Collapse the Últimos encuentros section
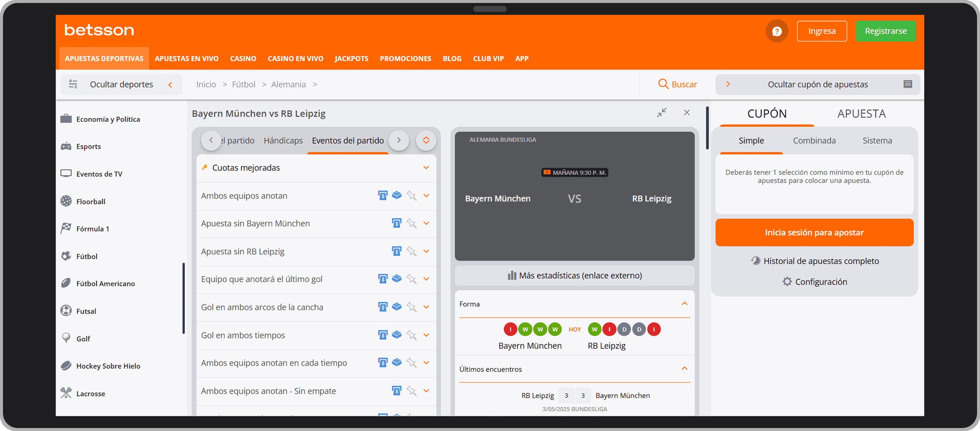Image resolution: width=980 pixels, height=431 pixels. tap(684, 368)
